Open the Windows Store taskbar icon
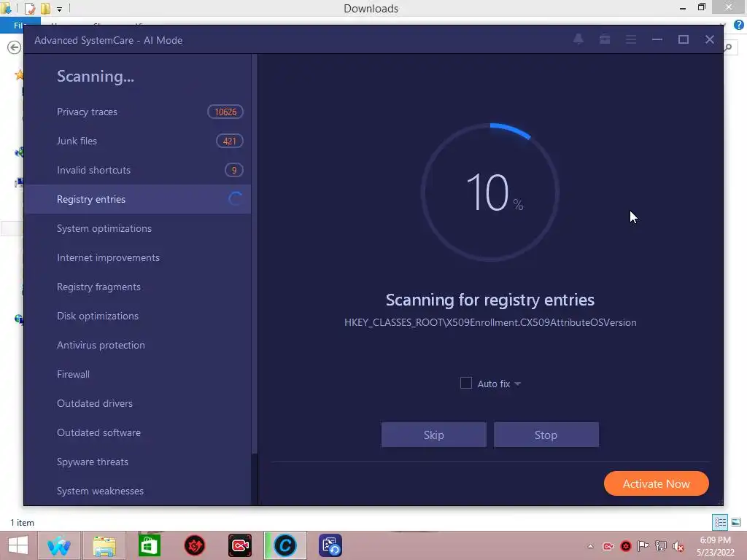 [149, 545]
